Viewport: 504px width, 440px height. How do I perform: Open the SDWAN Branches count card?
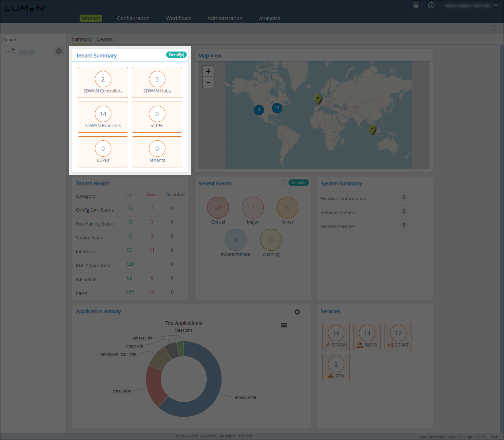click(103, 117)
